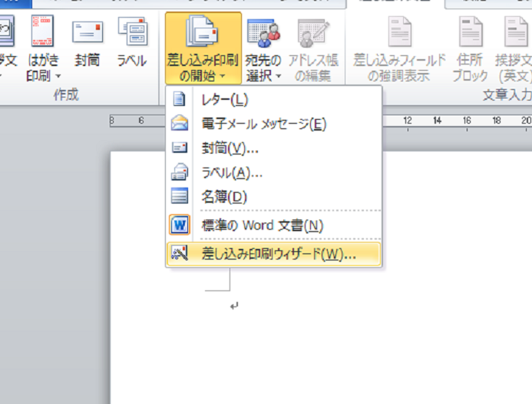532x404 pixels.
Task: Choose 封筒(V)... in the dropdown menu
Action: pyautogui.click(x=273, y=148)
